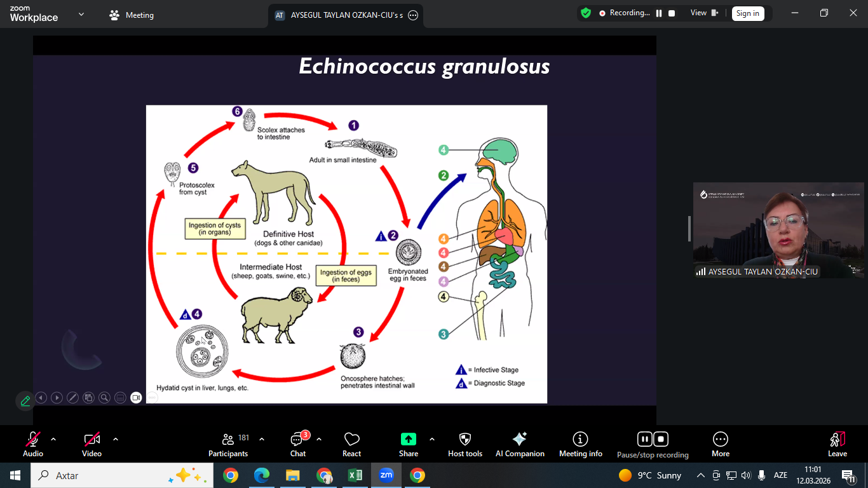This screenshot has width=868, height=488.
Task: Click the green encryption shield icon
Action: [586, 13]
